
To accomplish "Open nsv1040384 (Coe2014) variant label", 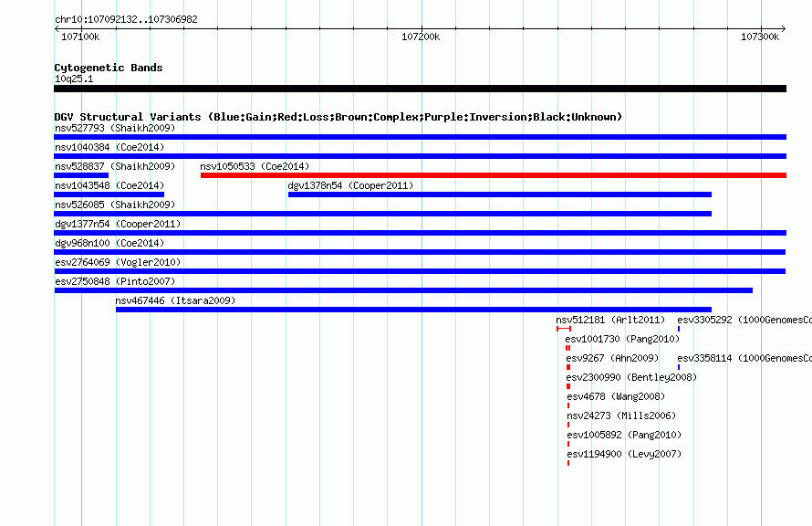I will tap(109, 147).
